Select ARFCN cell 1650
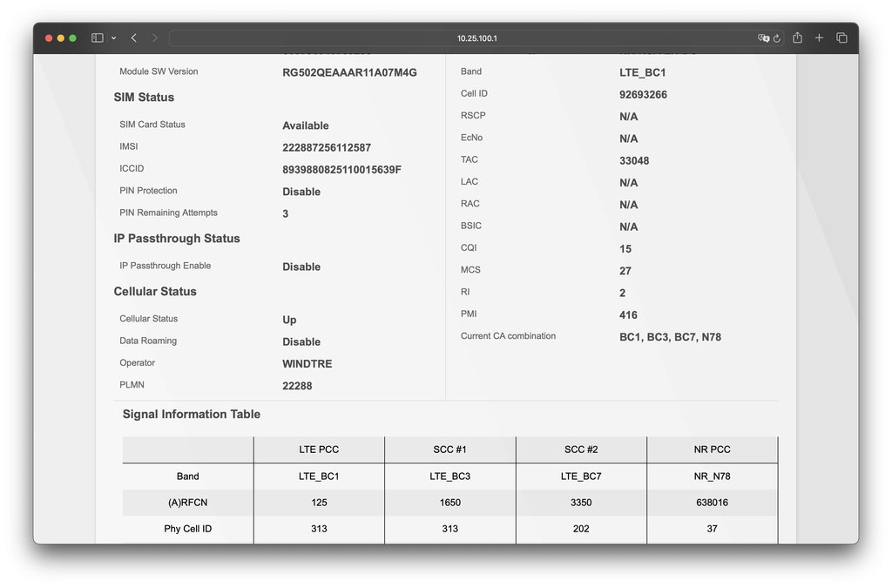This screenshot has width=892, height=588. 450,502
